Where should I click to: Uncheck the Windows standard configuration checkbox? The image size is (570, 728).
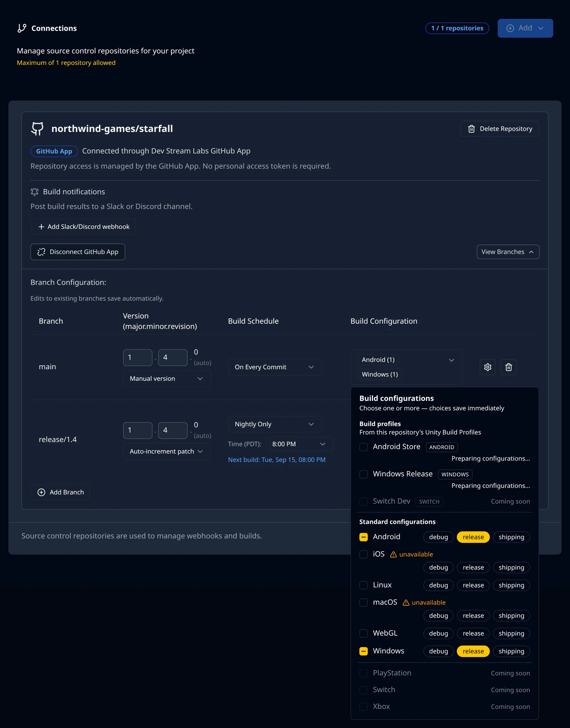click(x=363, y=651)
